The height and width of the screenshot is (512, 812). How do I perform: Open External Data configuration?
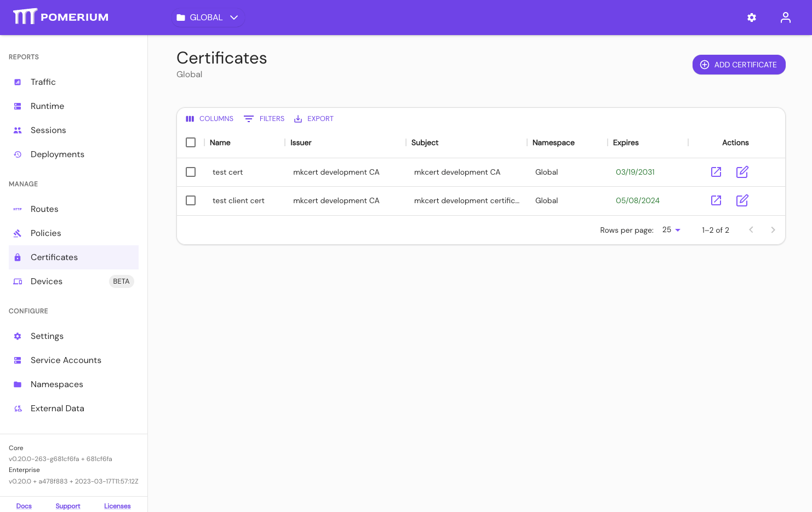58,408
